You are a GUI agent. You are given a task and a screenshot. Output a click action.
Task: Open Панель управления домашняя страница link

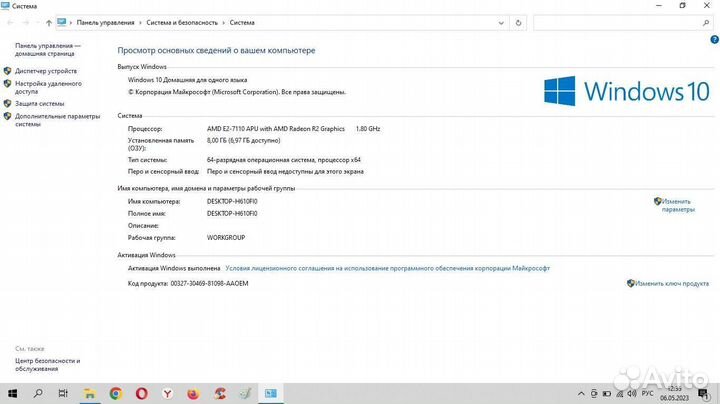[x=48, y=50]
